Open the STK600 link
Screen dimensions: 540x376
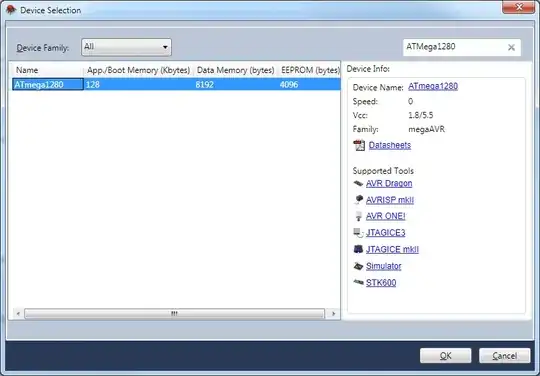coord(381,283)
